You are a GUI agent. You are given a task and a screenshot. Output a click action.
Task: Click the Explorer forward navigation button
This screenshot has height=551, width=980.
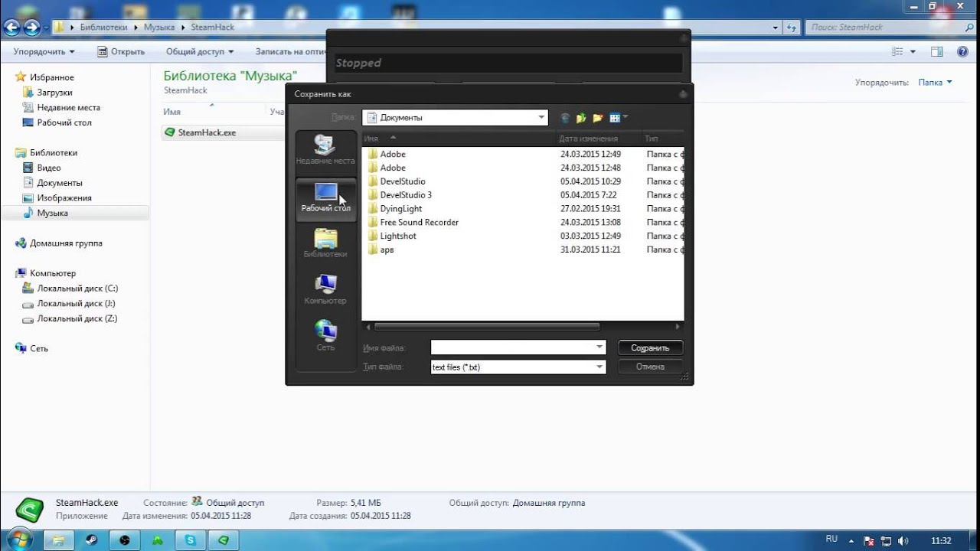pyautogui.click(x=31, y=28)
